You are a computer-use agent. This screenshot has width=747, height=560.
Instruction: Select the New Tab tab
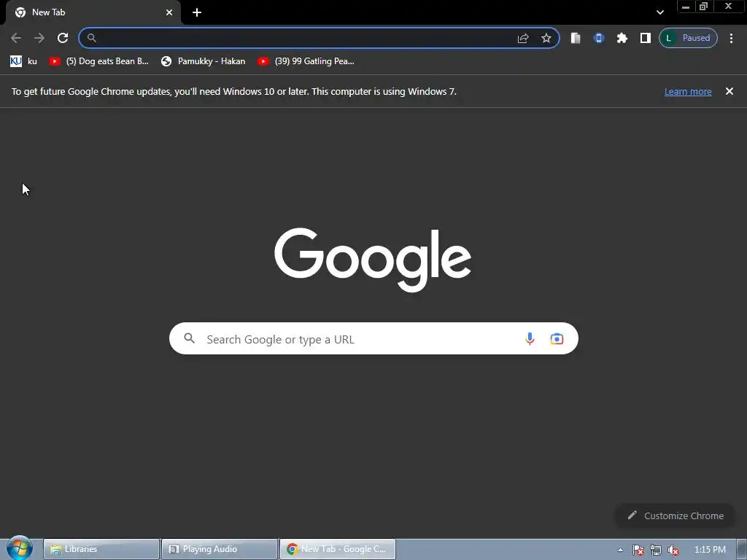tap(93, 12)
